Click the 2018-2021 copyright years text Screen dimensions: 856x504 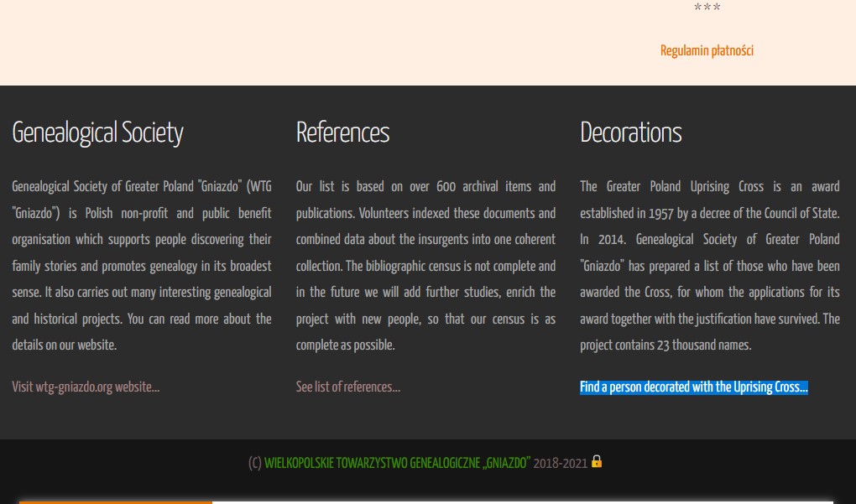(560, 463)
